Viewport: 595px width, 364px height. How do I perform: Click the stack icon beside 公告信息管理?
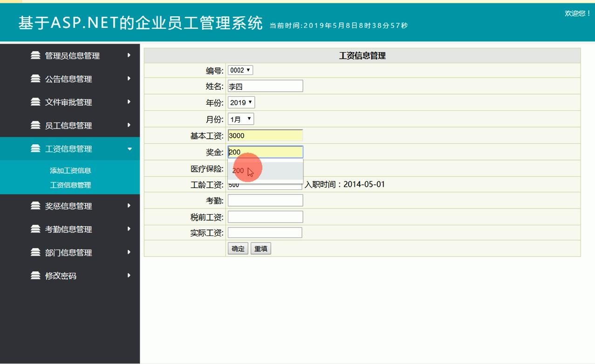(x=35, y=79)
